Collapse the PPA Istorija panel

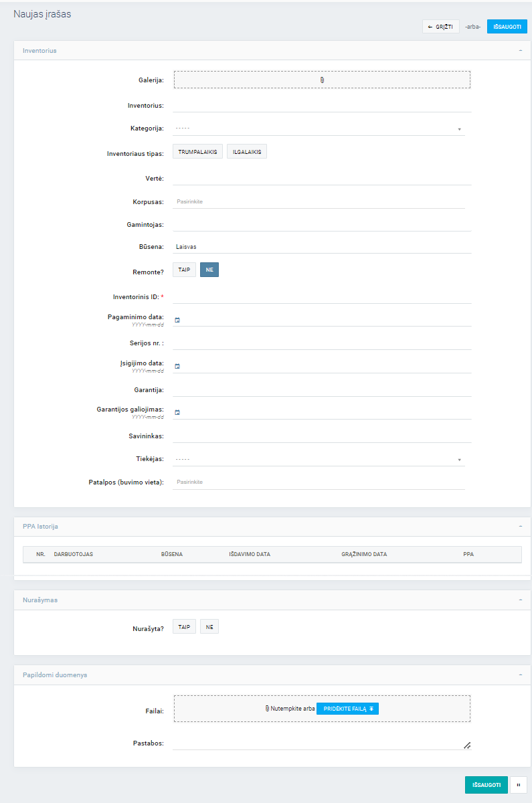coord(520,526)
